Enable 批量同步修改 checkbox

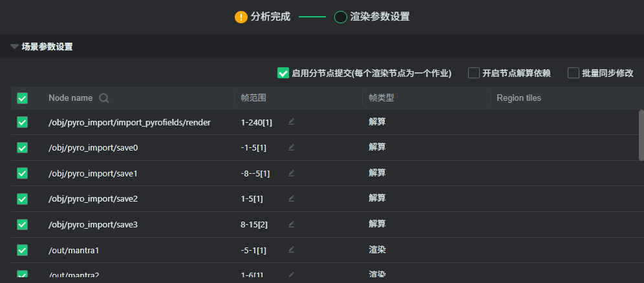[573, 73]
